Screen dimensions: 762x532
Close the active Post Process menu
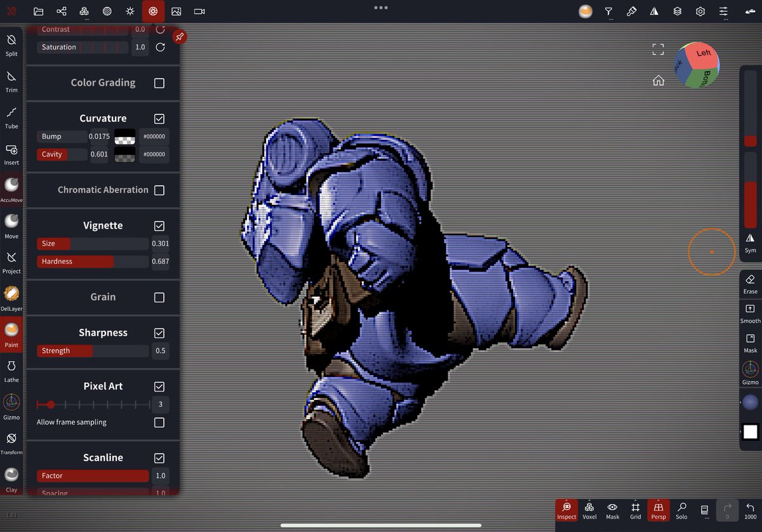click(x=153, y=11)
